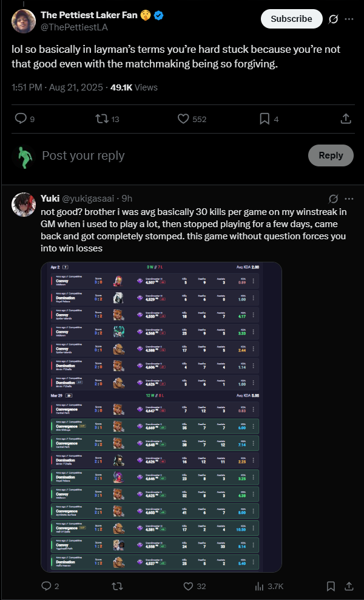Screen dimensions: 364x600
Task: Open more options menu on Yuki's reply
Action: pyautogui.click(x=349, y=199)
